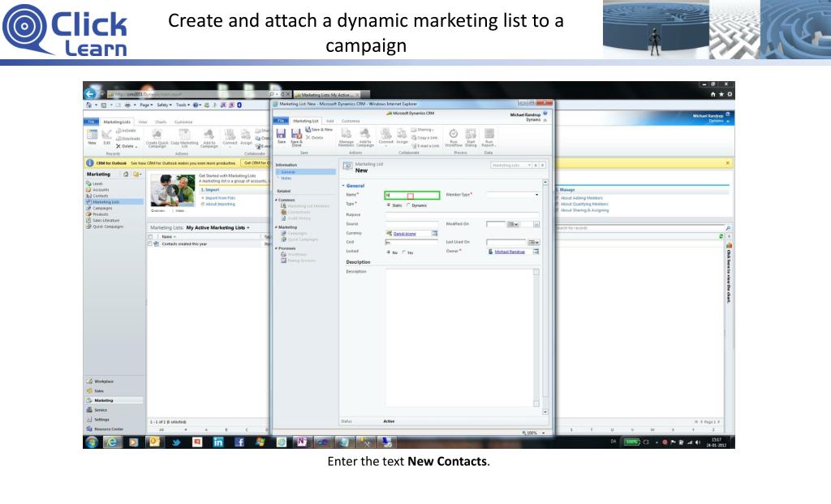Screen dimensions: 831x504
Task: Open Leads in the Marketing sidebar
Action: click(x=97, y=183)
